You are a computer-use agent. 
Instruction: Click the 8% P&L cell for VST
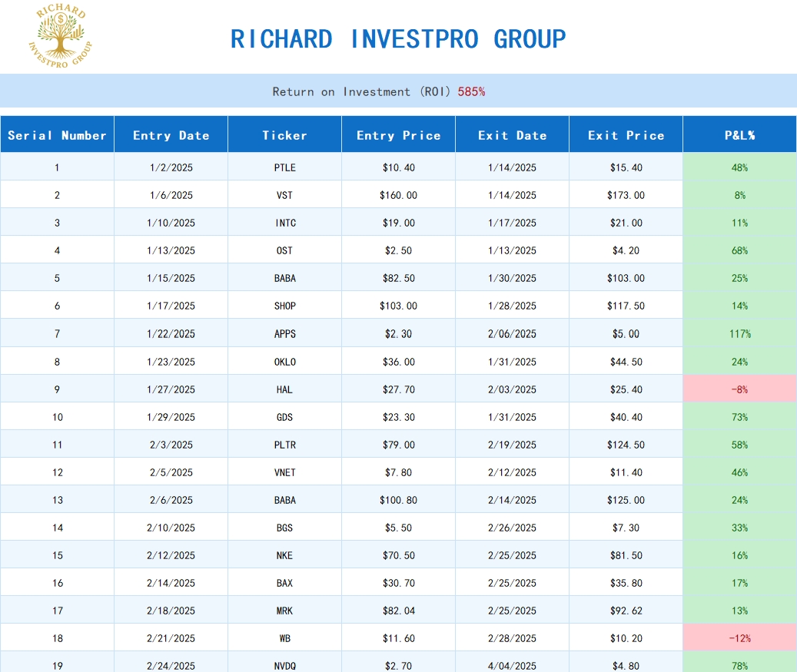pos(739,194)
